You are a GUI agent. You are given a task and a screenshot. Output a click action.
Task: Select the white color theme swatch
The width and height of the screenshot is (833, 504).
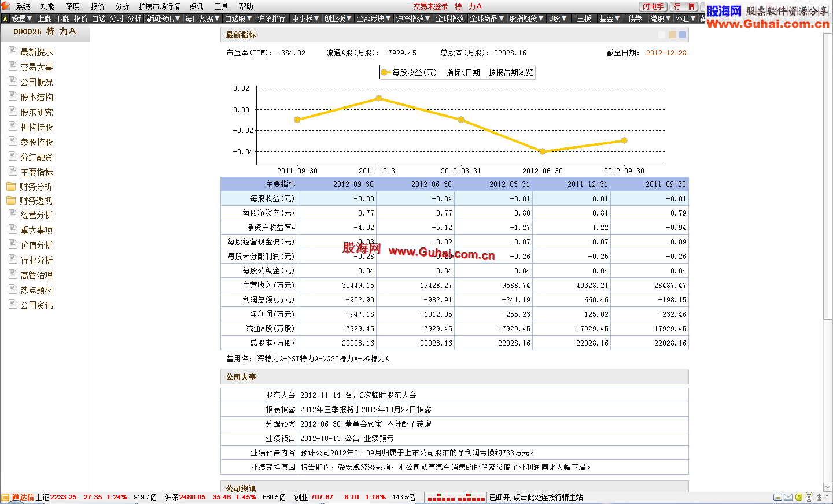pos(662,35)
